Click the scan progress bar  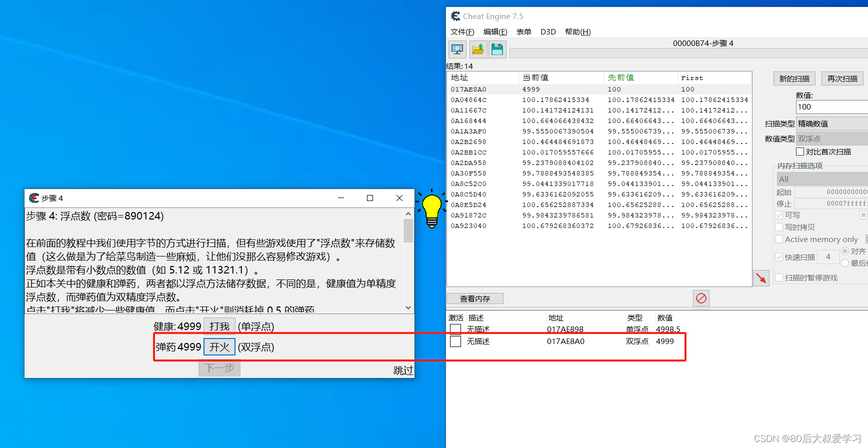point(688,53)
